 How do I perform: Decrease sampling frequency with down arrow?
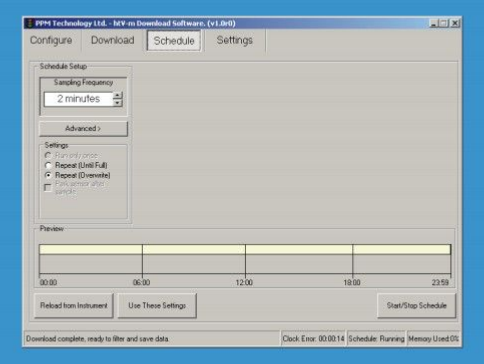coord(117,103)
